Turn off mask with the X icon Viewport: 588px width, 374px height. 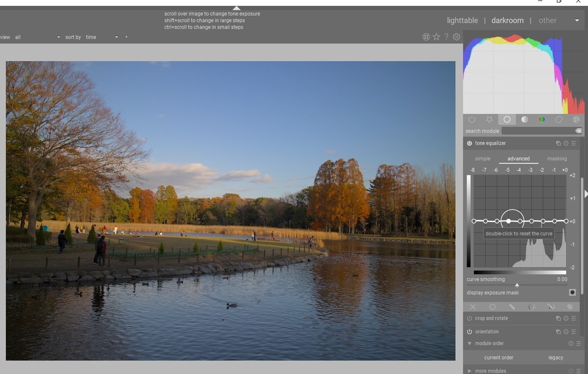point(473,307)
